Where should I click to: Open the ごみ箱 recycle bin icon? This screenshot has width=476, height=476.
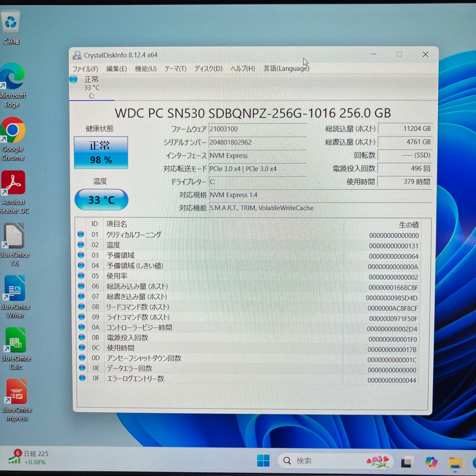(11, 27)
